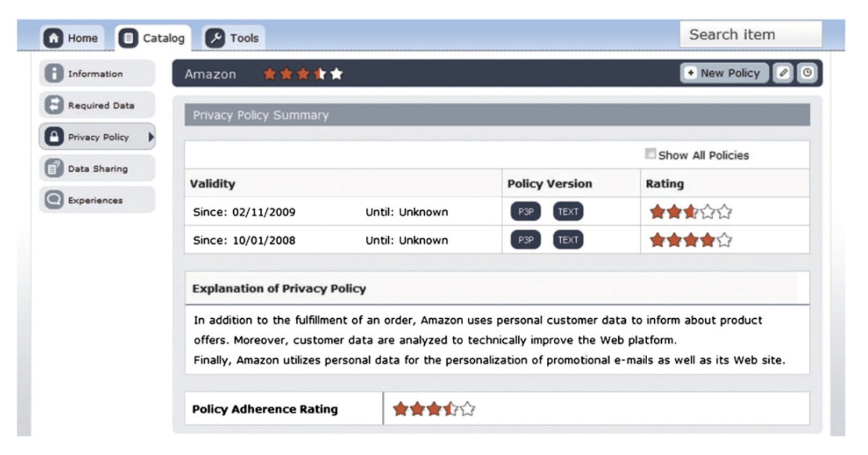
Task: Open Information in the sidebar
Action: pos(97,74)
